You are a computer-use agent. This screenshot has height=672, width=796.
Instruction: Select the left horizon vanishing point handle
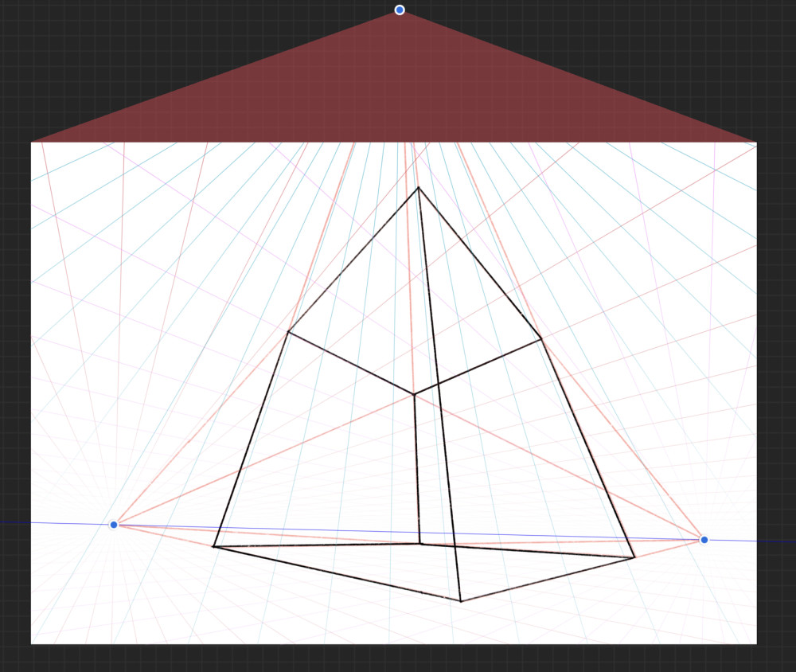(114, 524)
